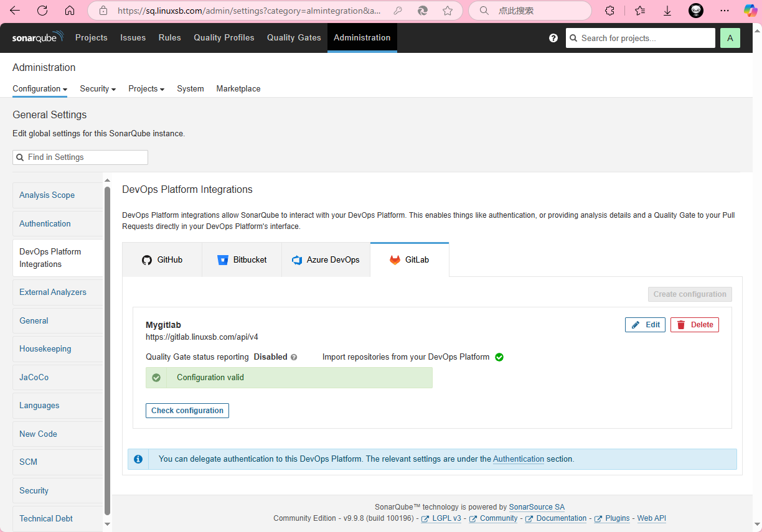762x532 pixels.
Task: Click Quality Gate status help icon
Action: click(294, 357)
